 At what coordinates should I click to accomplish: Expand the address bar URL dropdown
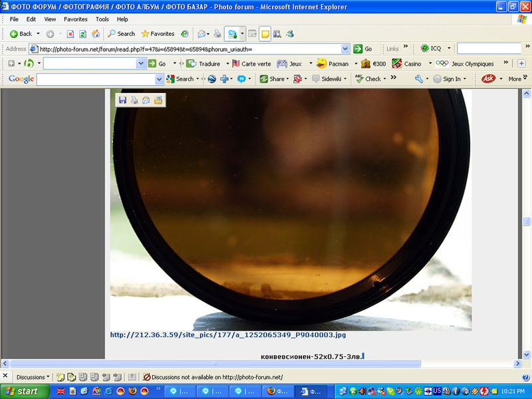(x=345, y=49)
